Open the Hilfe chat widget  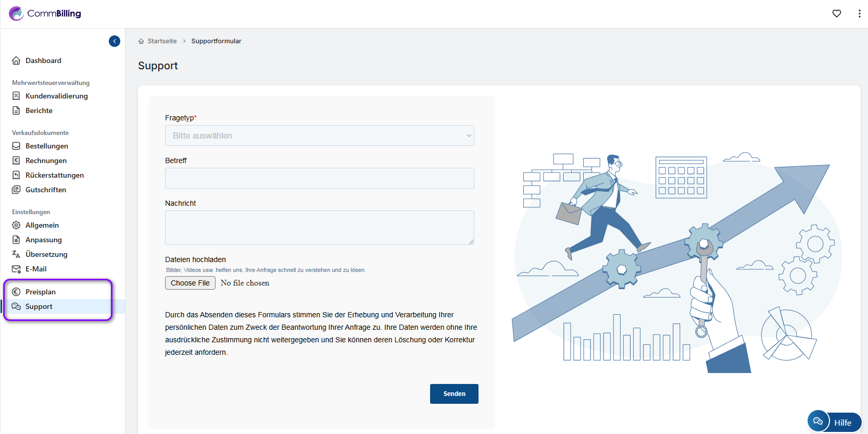coord(834,422)
